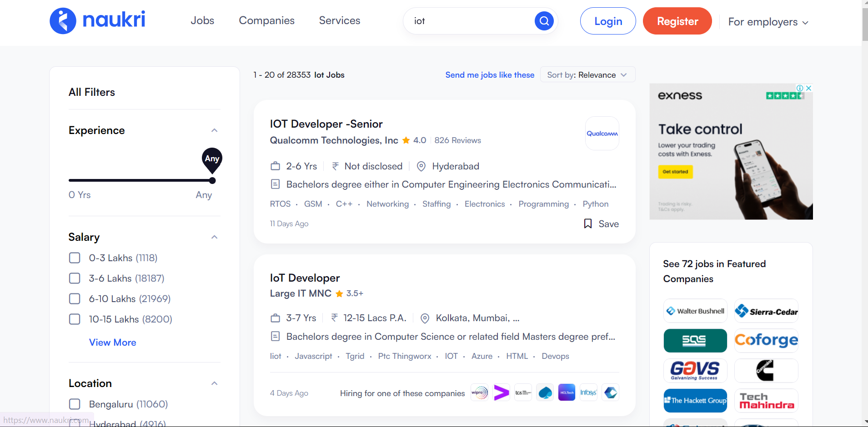Select the Wipro logo in hiring companies
This screenshot has height=427, width=868.
tap(480, 392)
